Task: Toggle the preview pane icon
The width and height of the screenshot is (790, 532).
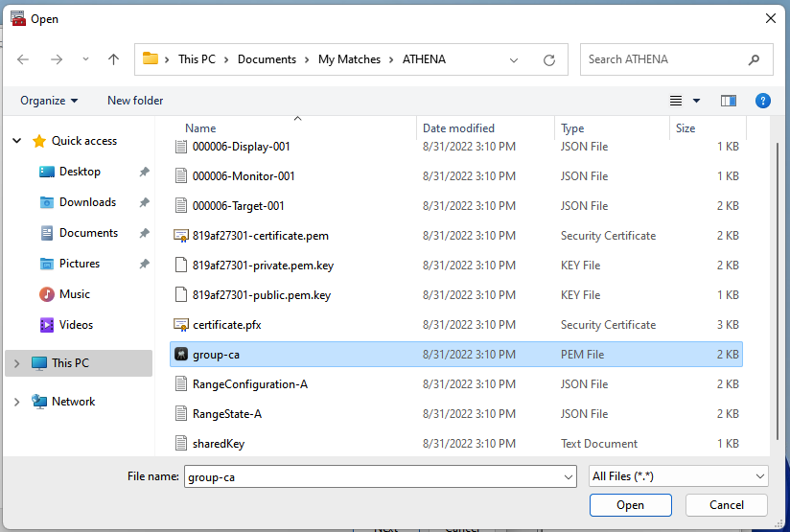Action: (x=729, y=101)
